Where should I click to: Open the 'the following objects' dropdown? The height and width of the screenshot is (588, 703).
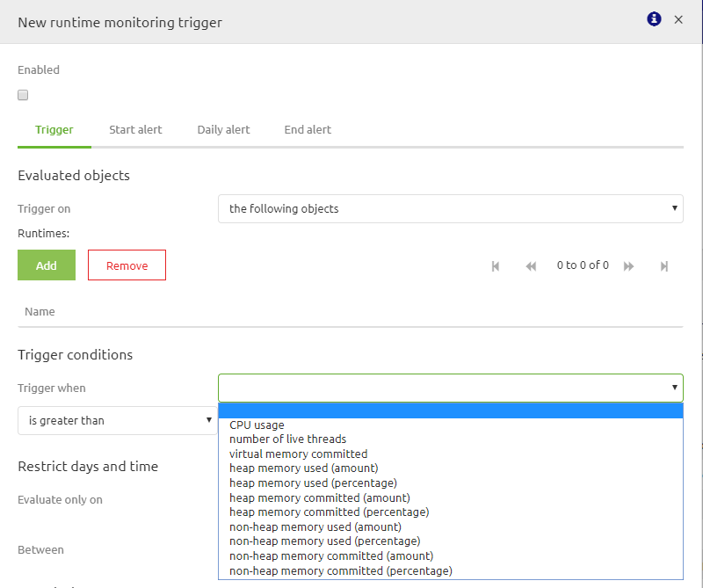450,208
